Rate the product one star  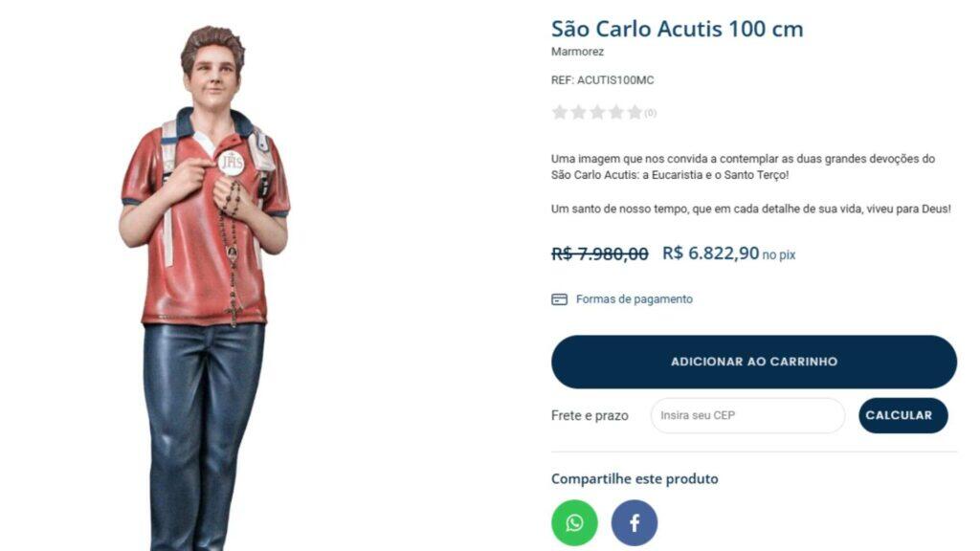(560, 113)
